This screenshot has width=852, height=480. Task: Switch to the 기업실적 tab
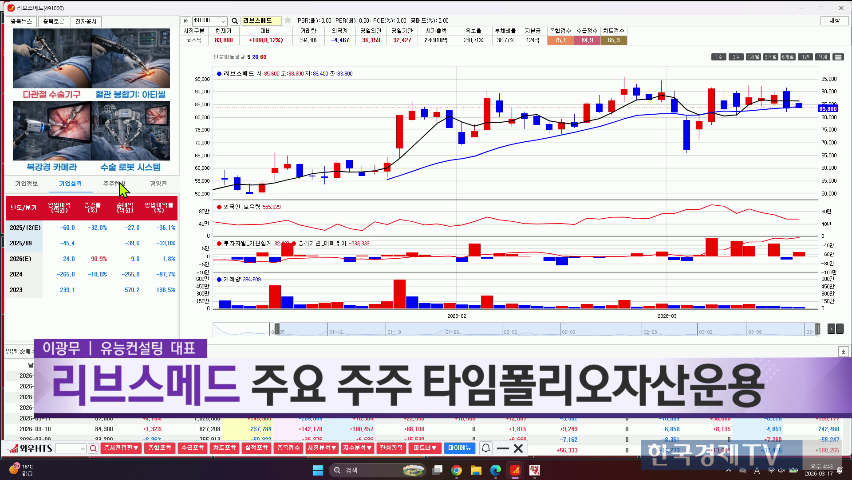point(70,184)
